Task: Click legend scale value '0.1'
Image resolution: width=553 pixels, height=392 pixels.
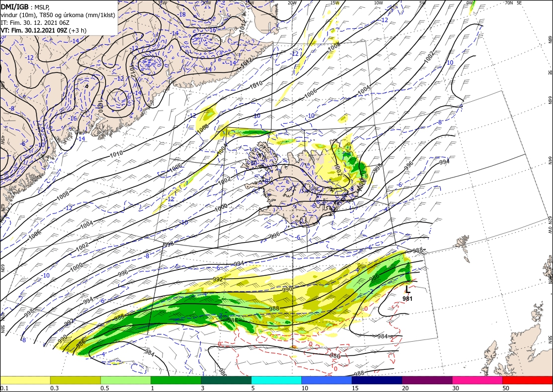Action: point(4,388)
